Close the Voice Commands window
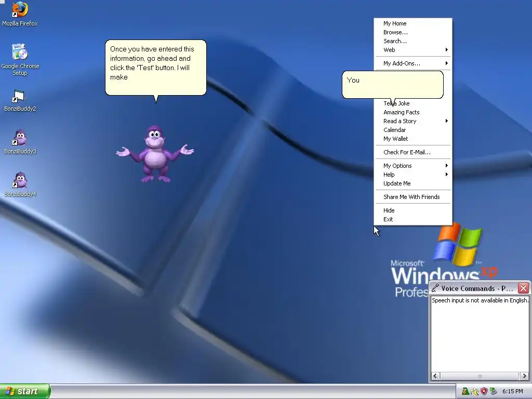The height and width of the screenshot is (399, 532). pos(523,288)
